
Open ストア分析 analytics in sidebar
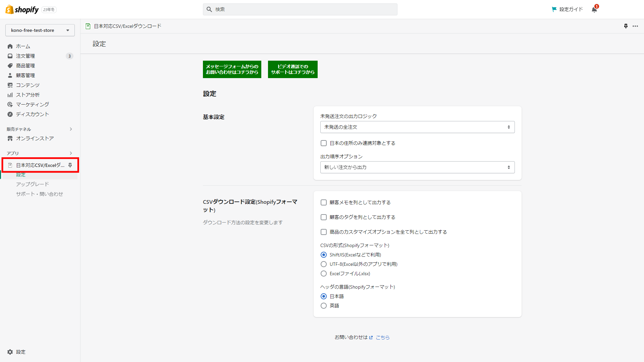point(28,95)
